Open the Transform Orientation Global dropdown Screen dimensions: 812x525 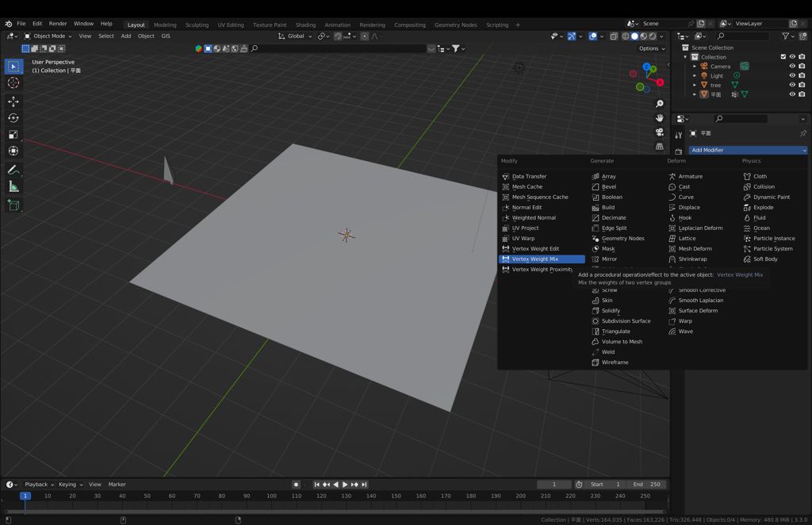[x=293, y=36]
